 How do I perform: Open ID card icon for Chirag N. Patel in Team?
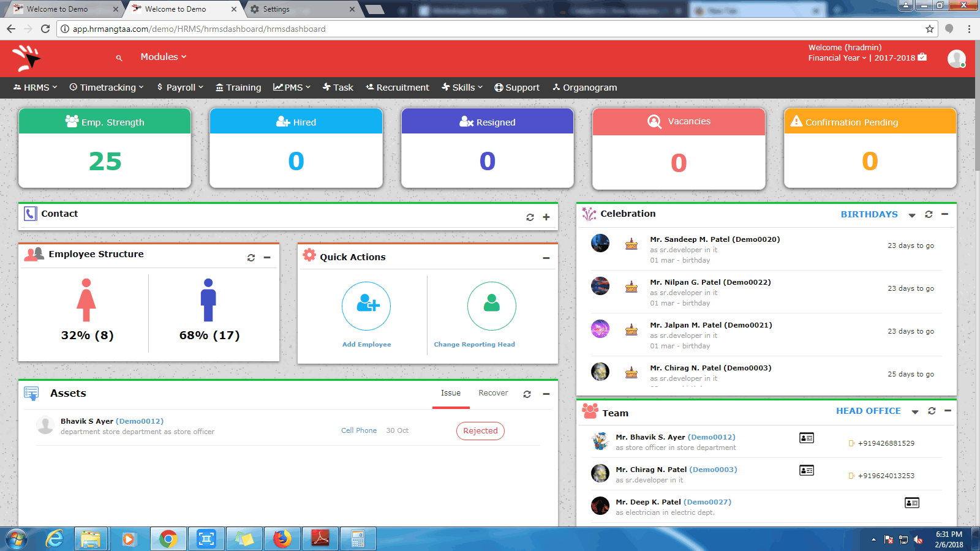pos(807,470)
